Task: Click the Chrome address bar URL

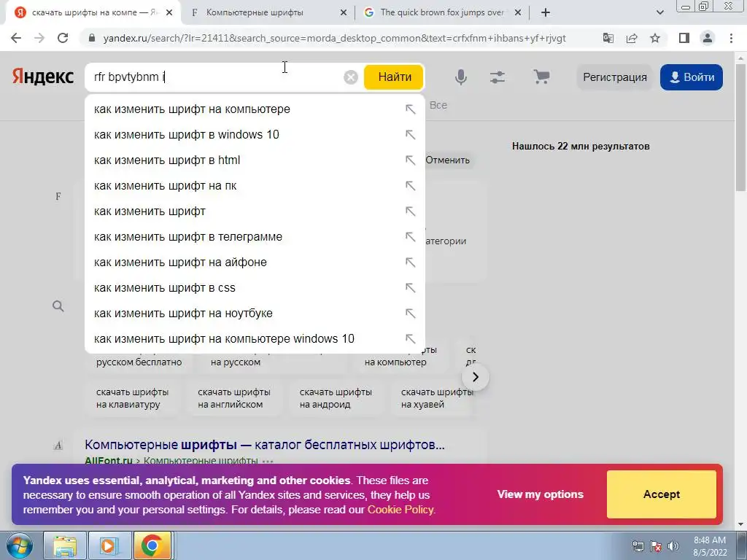Action: 334,38
